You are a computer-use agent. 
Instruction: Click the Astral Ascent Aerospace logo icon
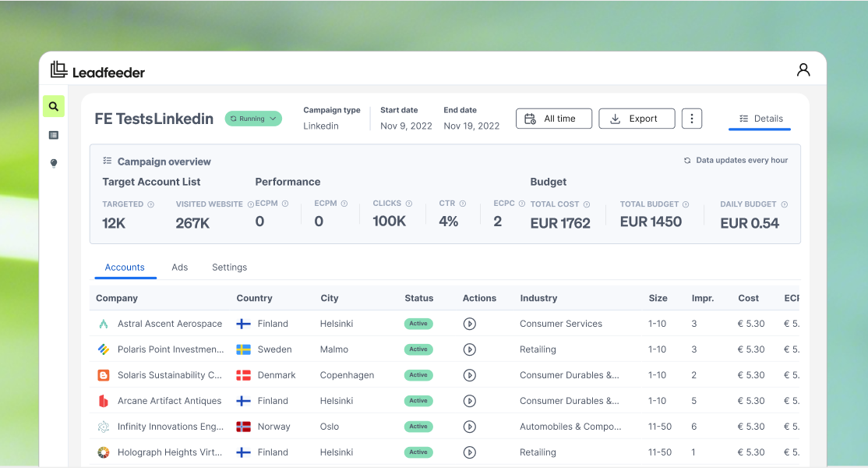(104, 324)
